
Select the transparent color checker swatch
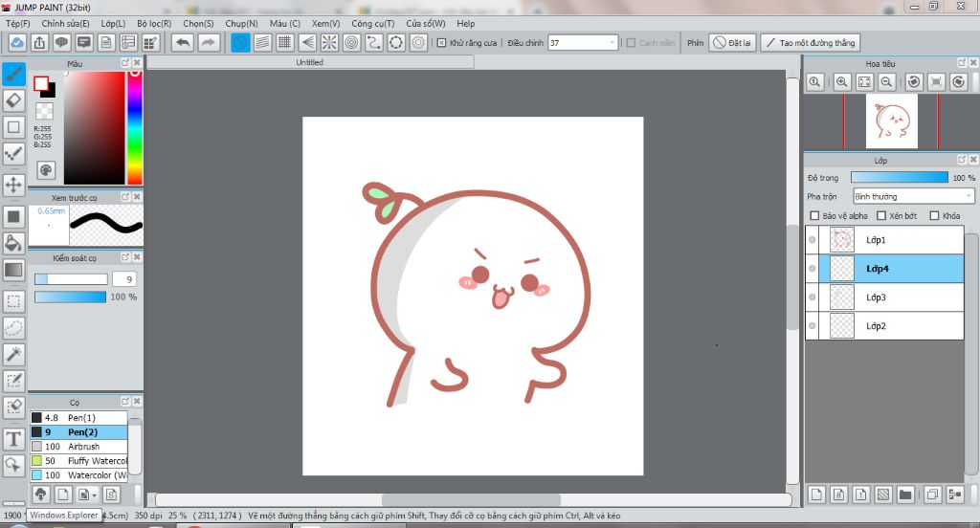point(44,111)
